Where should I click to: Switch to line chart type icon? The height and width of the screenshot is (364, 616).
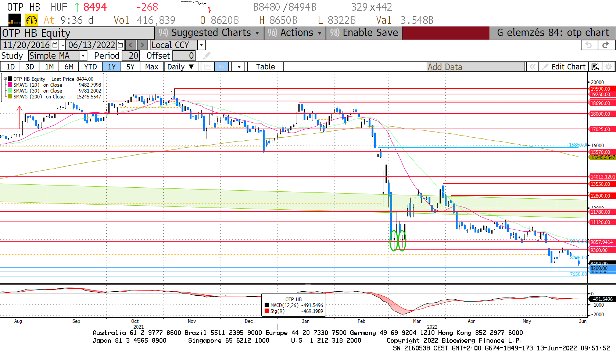[x=208, y=66]
